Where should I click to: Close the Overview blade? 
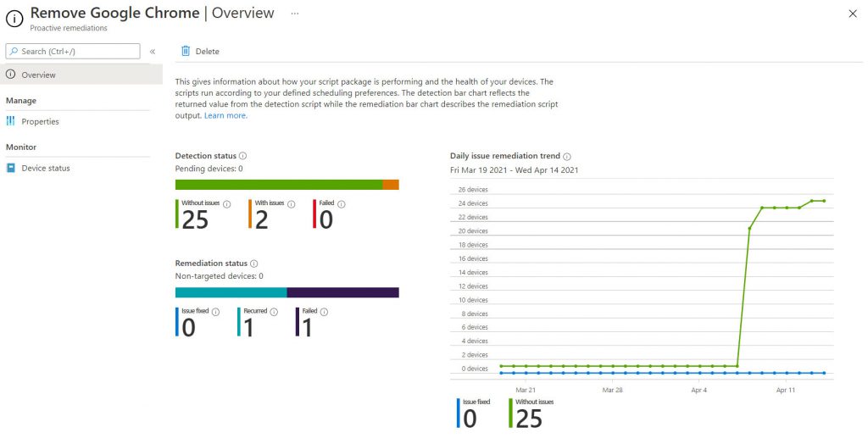click(853, 14)
